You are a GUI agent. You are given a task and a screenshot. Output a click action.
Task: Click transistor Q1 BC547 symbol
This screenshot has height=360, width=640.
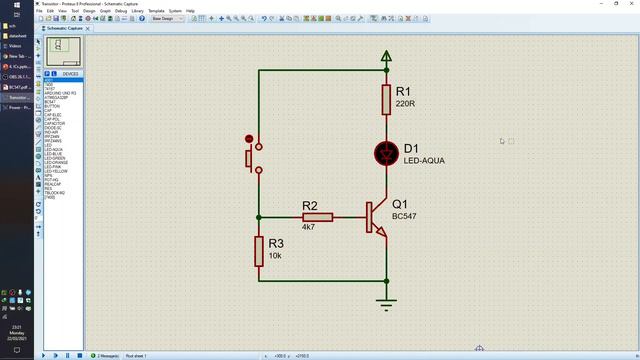pyautogui.click(x=376, y=217)
